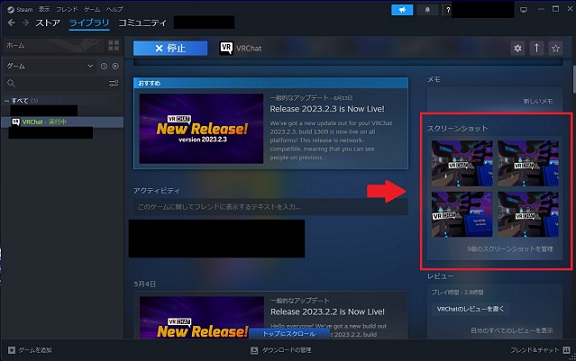This screenshot has width=576, height=361.
Task: Open the 表示 menu
Action: point(44,9)
